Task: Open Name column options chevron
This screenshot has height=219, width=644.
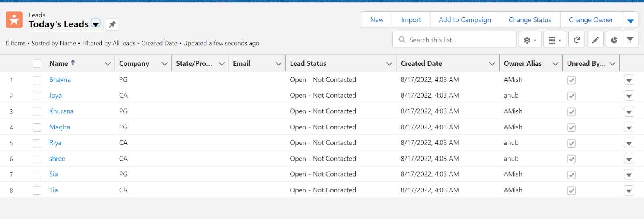Action: pyautogui.click(x=107, y=64)
